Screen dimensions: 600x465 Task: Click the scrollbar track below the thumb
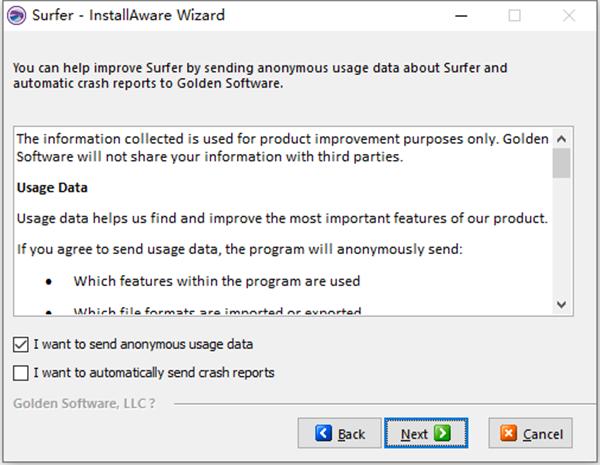(561, 237)
